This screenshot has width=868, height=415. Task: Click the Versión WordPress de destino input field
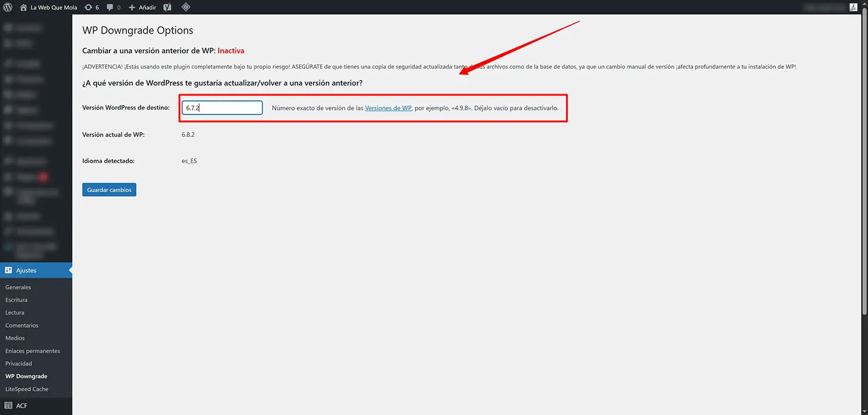pyautogui.click(x=222, y=108)
